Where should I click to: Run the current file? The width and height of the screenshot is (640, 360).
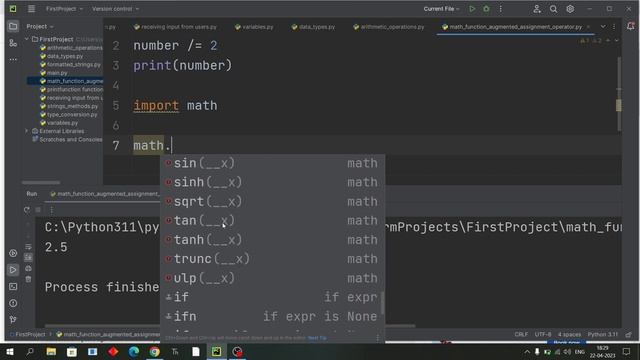[x=472, y=9]
